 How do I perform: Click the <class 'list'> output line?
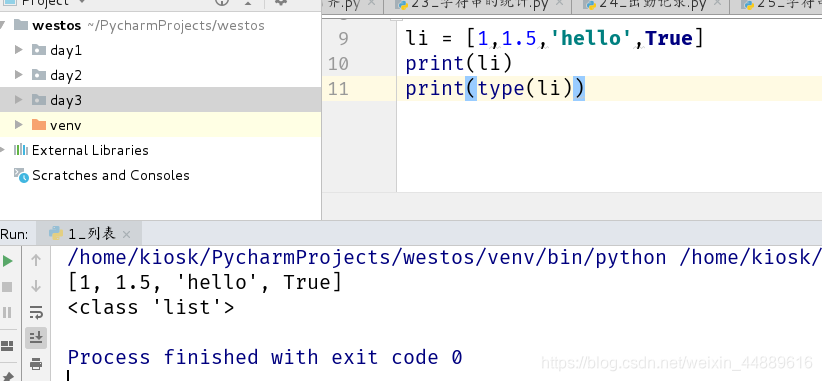click(151, 307)
